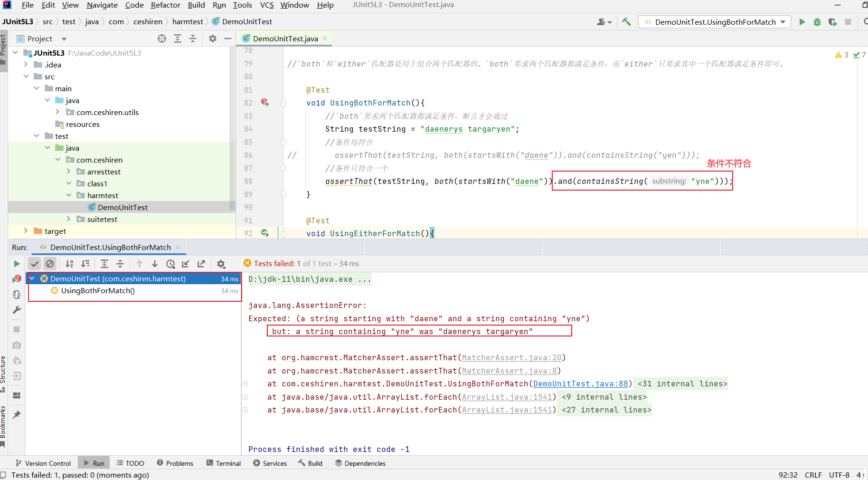
Task: Click the Debug bug icon in top toolbar
Action: coord(817,22)
